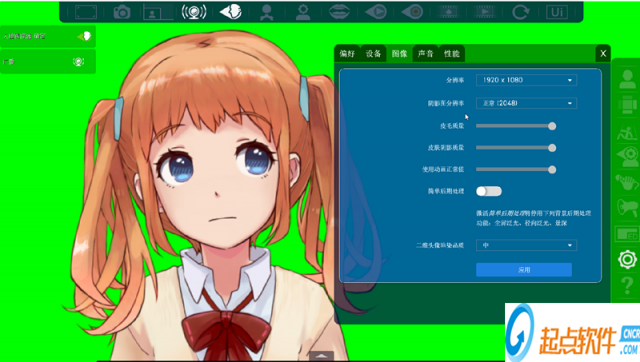
Task: Open the cube unfold icon in right sidebar
Action: click(627, 104)
